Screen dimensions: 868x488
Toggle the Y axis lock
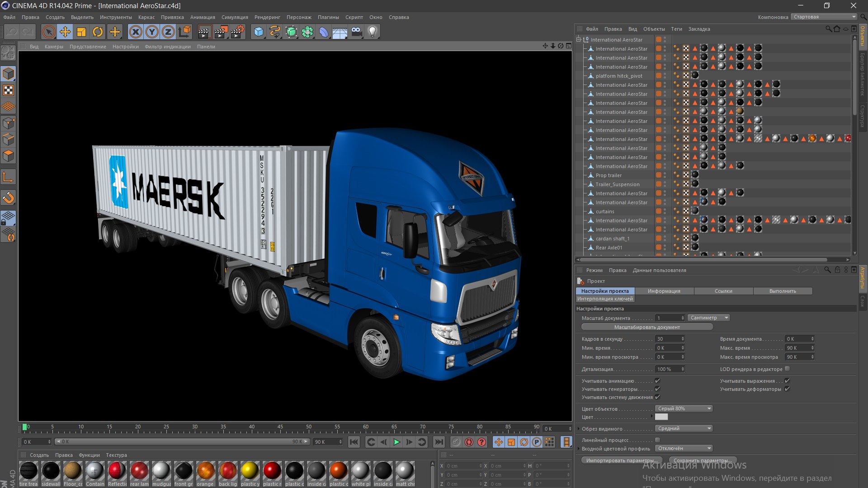click(x=152, y=32)
